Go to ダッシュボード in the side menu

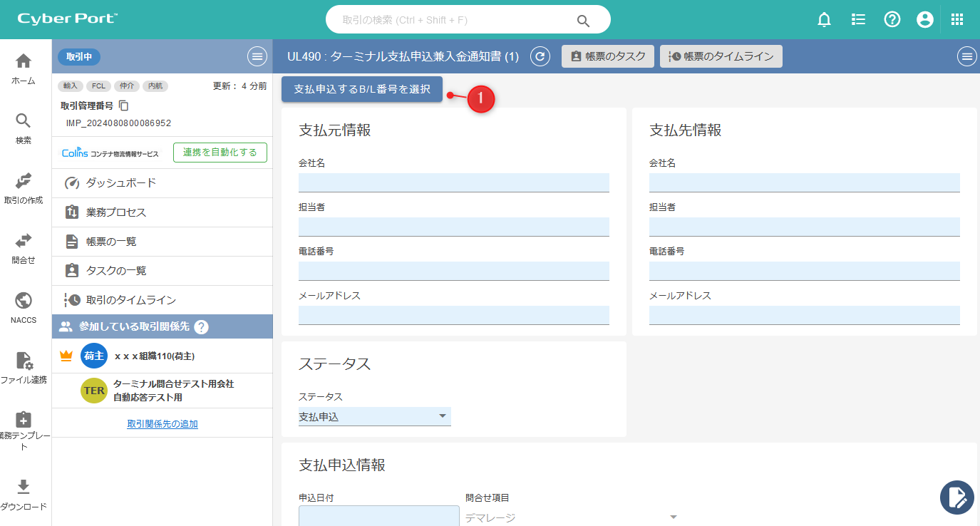tap(121, 183)
